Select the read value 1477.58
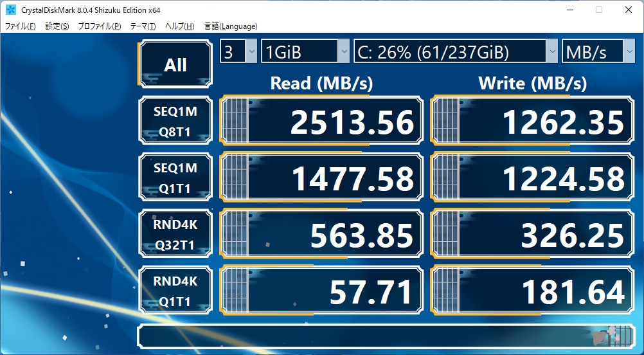The width and height of the screenshot is (644, 355). click(x=321, y=177)
